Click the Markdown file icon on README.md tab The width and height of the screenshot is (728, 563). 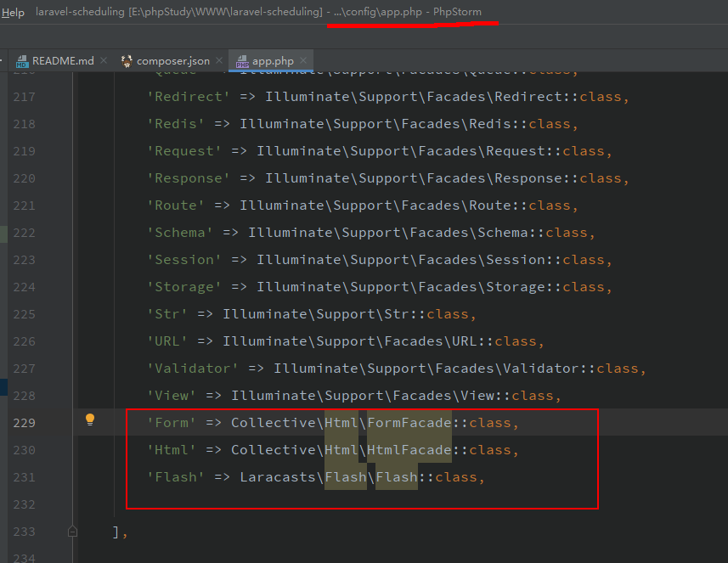point(21,61)
